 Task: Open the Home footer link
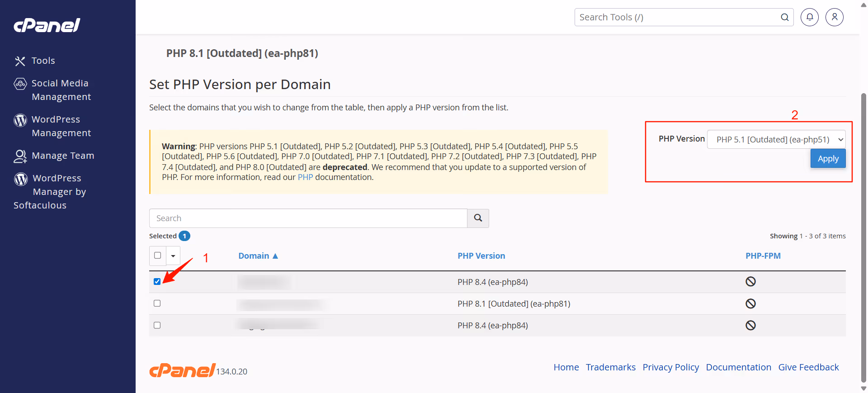pyautogui.click(x=566, y=367)
